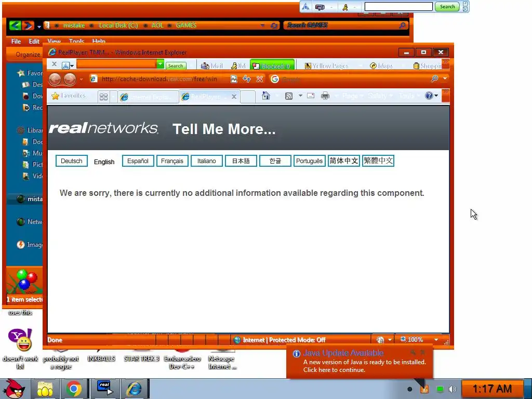Click the Java update tray icon

coord(424,389)
